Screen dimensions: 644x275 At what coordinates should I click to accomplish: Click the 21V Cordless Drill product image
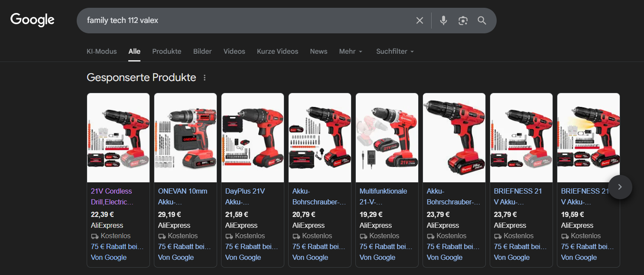pos(118,138)
